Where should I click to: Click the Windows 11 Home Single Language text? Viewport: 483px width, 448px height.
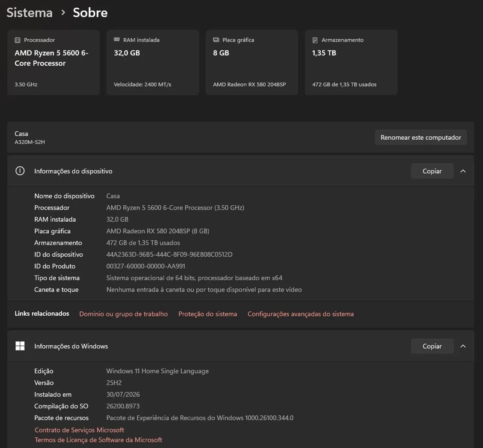click(x=157, y=371)
